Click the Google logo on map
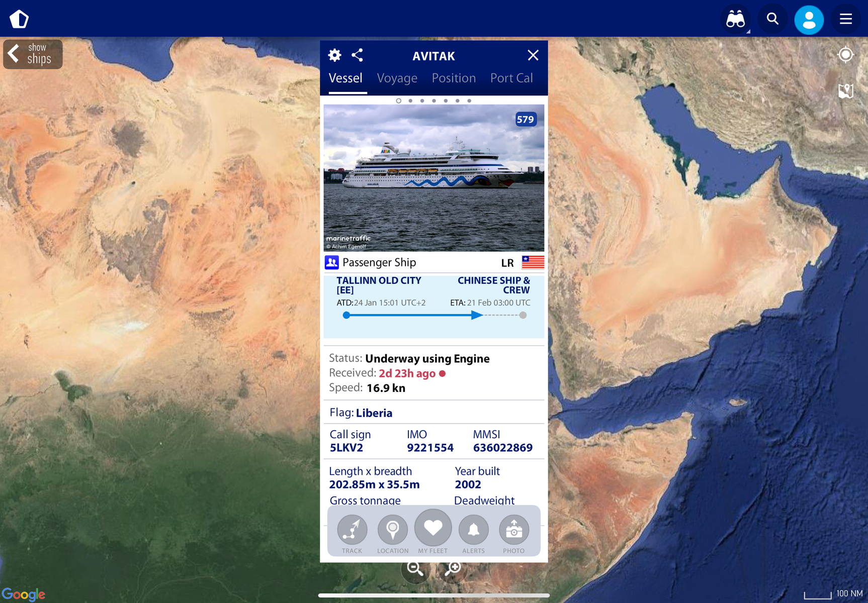868x603 pixels. pos(24,594)
